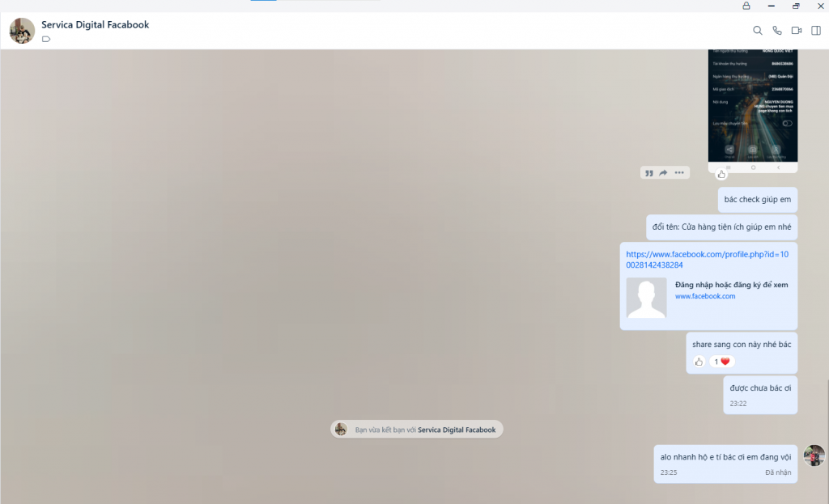Open the www.facebook.com preview link
This screenshot has height=504, width=829.
click(x=705, y=296)
